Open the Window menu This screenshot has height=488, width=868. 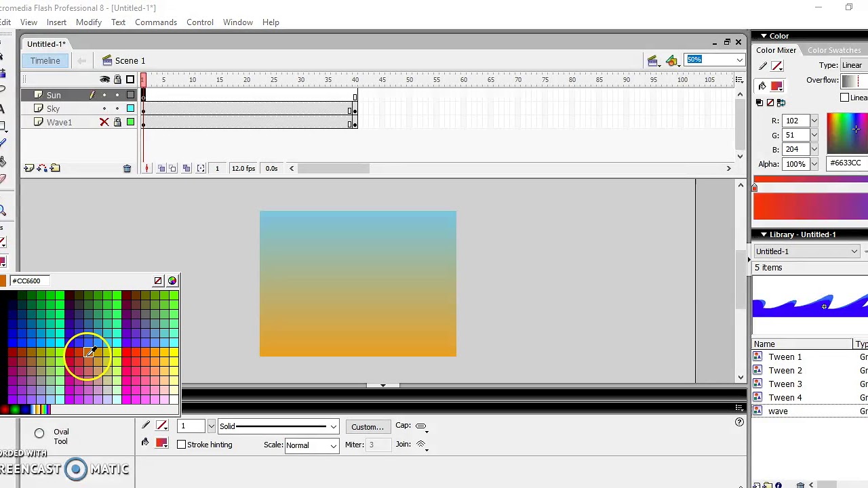tap(238, 22)
